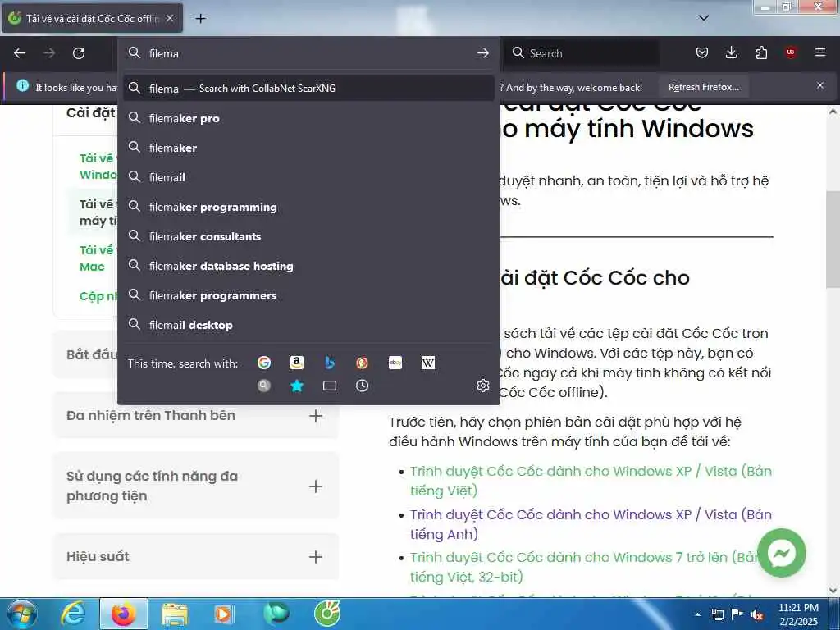Pick the gray magnifier search engine icon

coord(263,386)
